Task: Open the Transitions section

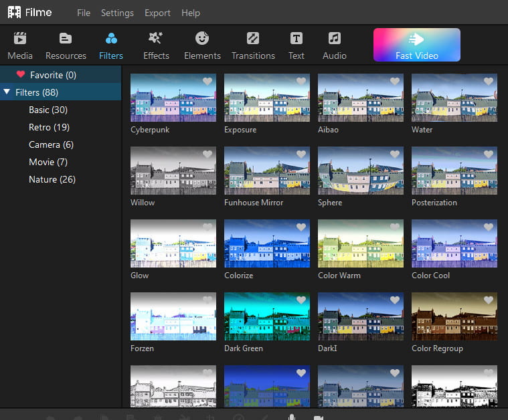Action: (x=253, y=45)
